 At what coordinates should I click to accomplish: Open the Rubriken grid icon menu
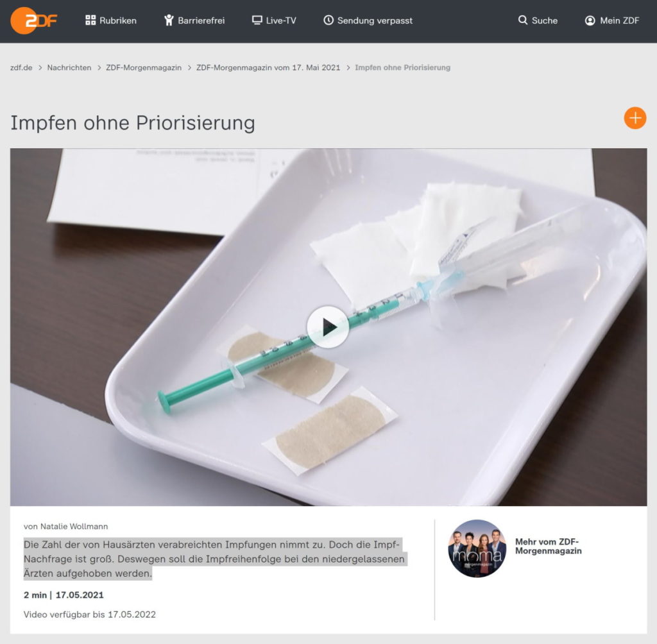coord(90,20)
